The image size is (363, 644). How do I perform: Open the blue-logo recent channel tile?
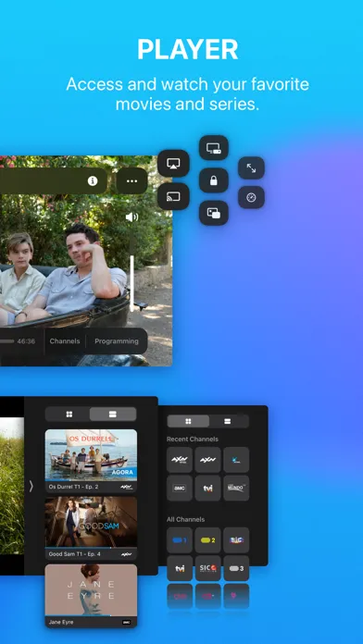click(236, 460)
